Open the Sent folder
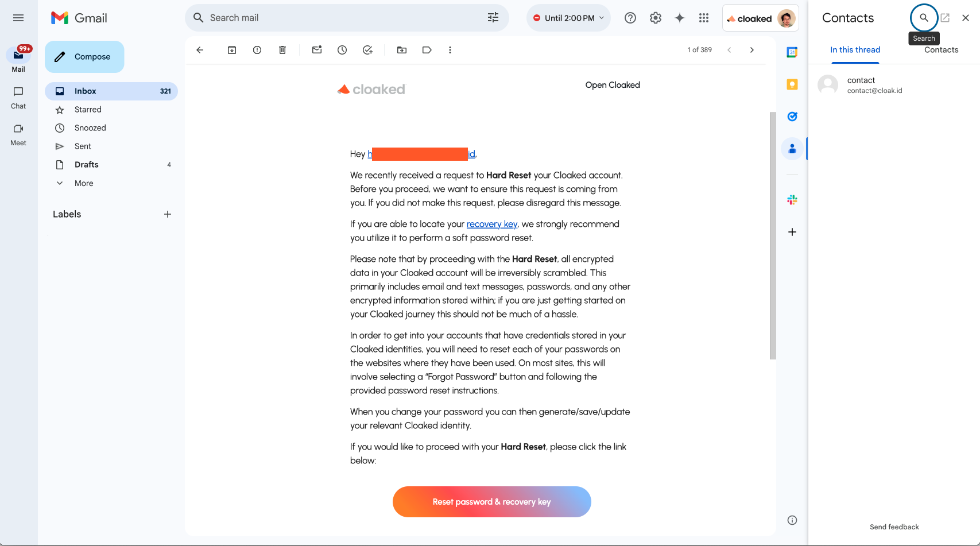 point(111,146)
